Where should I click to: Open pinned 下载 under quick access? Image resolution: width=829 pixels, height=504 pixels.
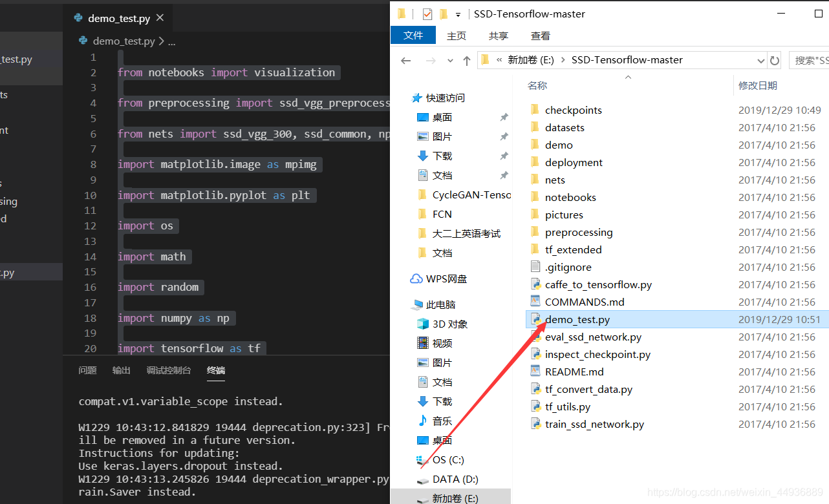click(442, 156)
